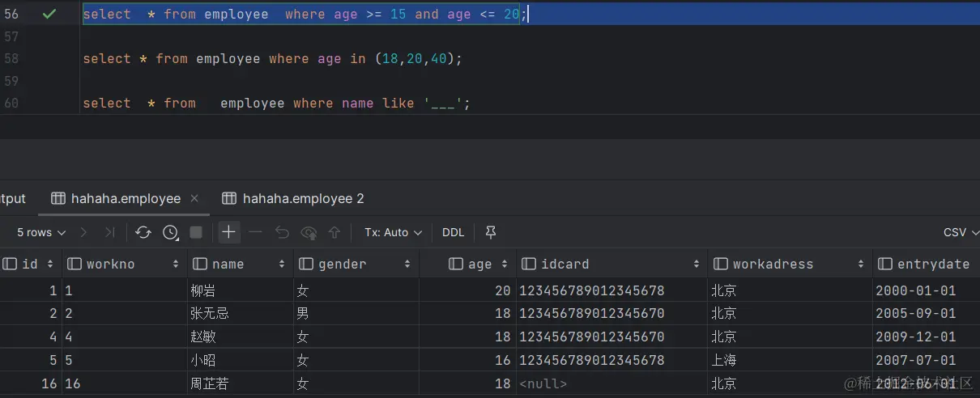The width and height of the screenshot is (980, 398).
Task: Toggle sort arrows on the workadress column
Action: pos(861,264)
